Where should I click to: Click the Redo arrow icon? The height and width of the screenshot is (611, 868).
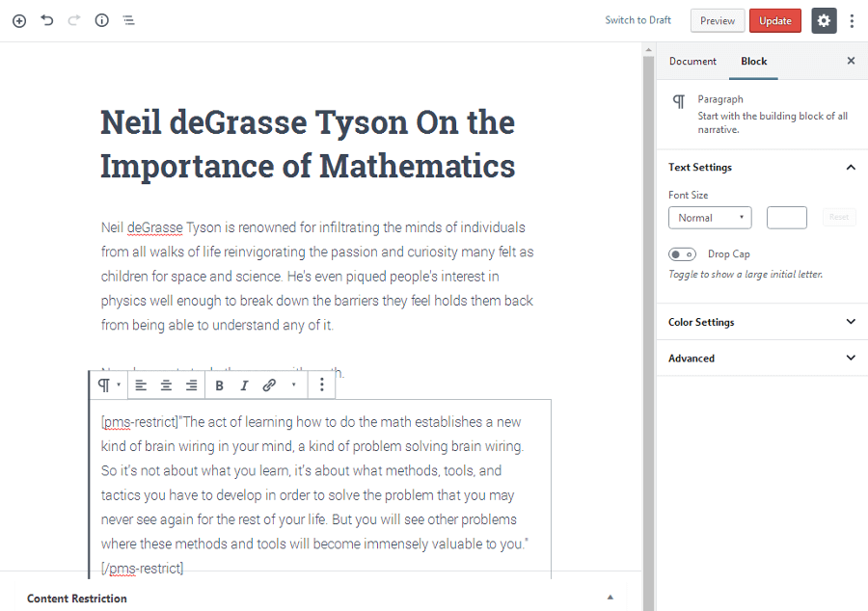[74, 20]
